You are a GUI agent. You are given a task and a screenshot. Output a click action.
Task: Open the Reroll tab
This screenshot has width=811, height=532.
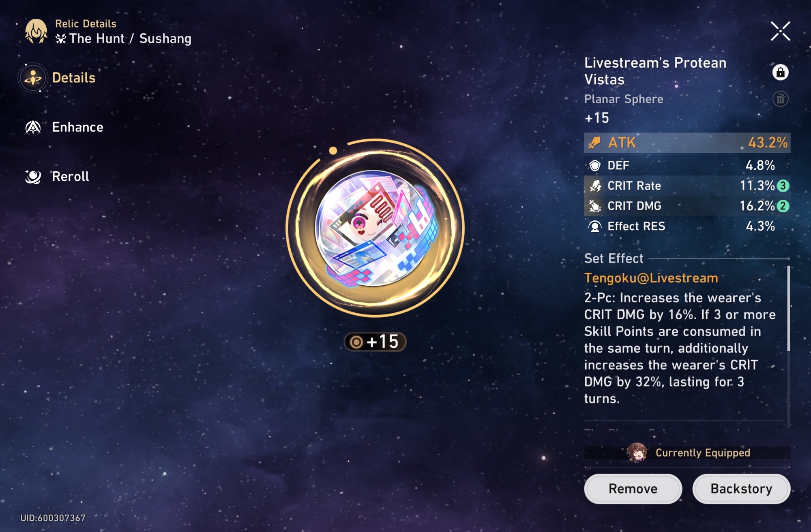click(57, 177)
